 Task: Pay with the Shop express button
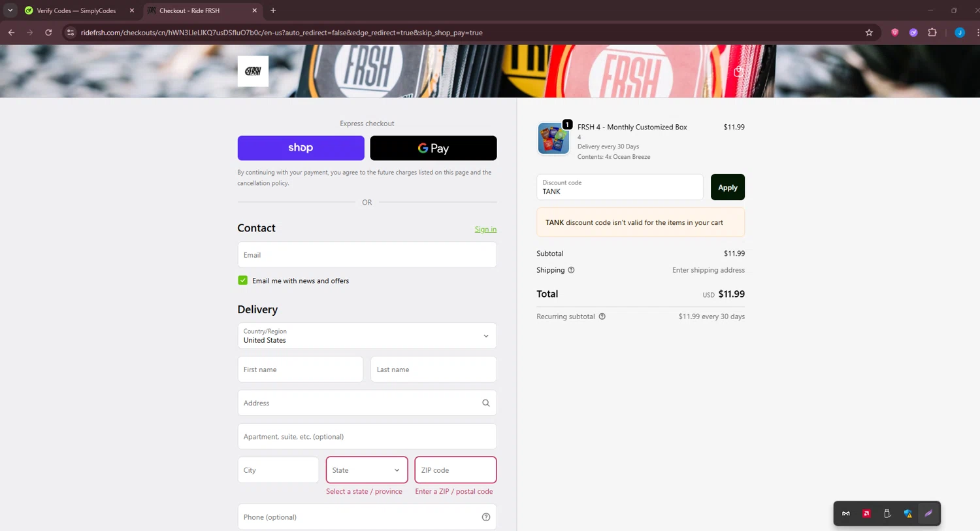coord(301,148)
